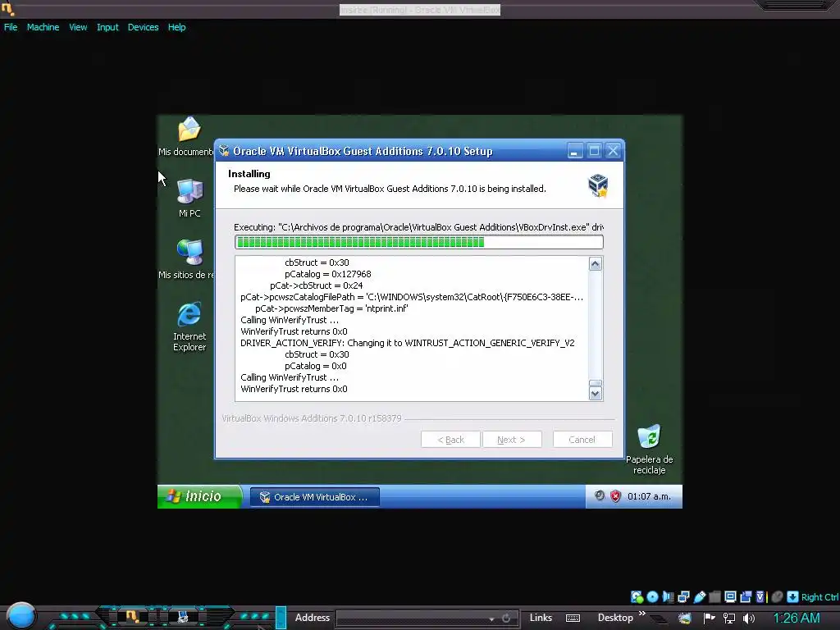The height and width of the screenshot is (630, 840).
Task: Minimize the Guest Additions Setup window
Action: coord(575,151)
